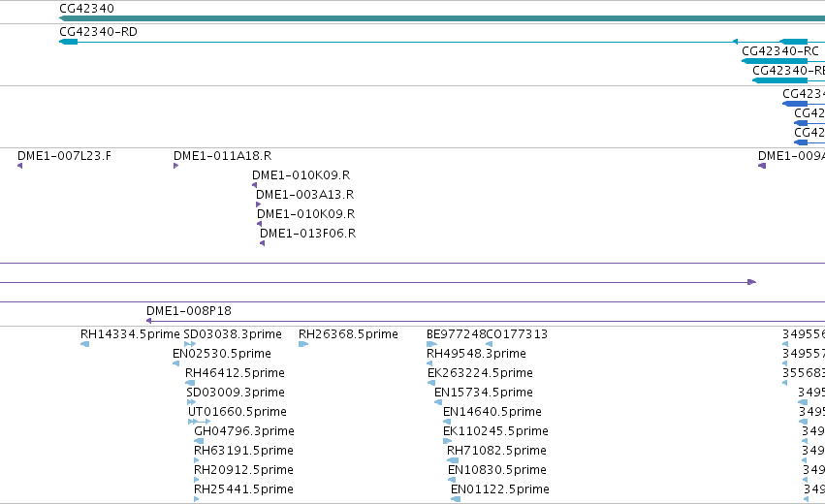This screenshot has width=825, height=504.
Task: Select the CG42340 gene label
Action: [87, 9]
